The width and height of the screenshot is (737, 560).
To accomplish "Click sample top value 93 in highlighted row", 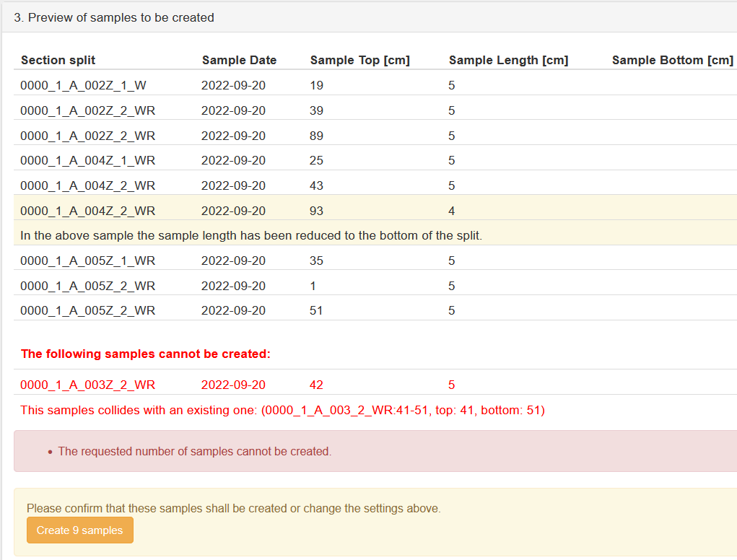I will (316, 211).
